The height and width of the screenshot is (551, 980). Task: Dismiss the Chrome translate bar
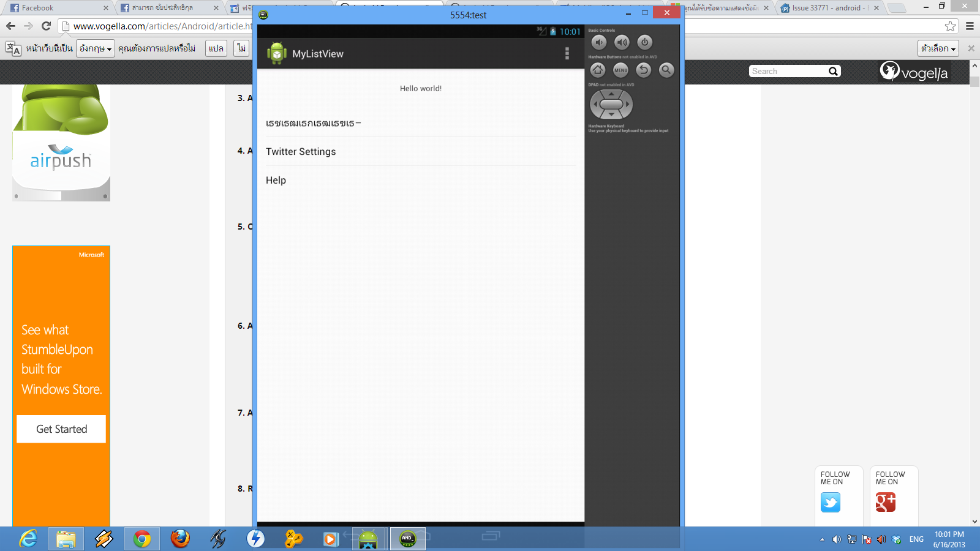[971, 48]
